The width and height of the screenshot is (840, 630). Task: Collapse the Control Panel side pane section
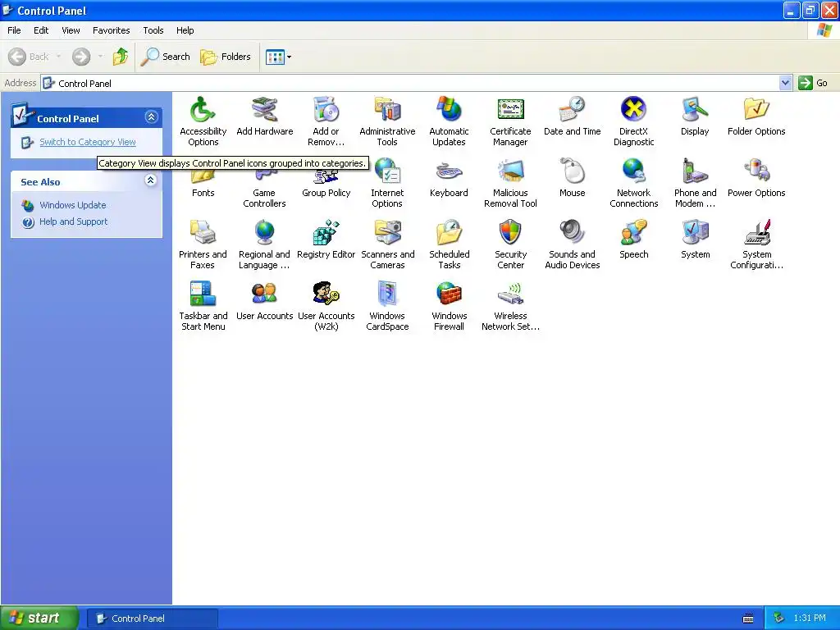coord(151,117)
